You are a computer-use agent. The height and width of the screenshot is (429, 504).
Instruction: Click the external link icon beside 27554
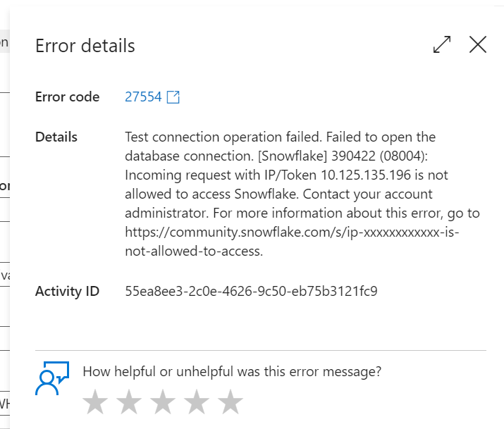173,97
